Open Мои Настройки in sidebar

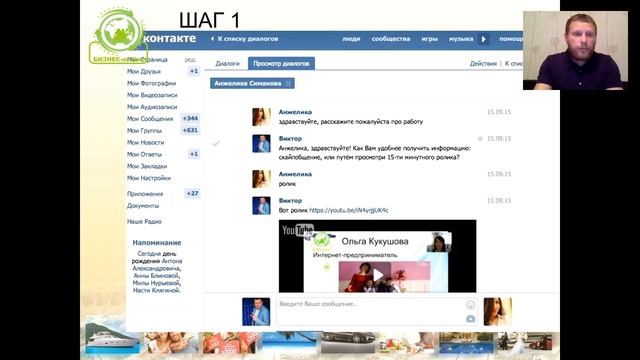coord(149,178)
